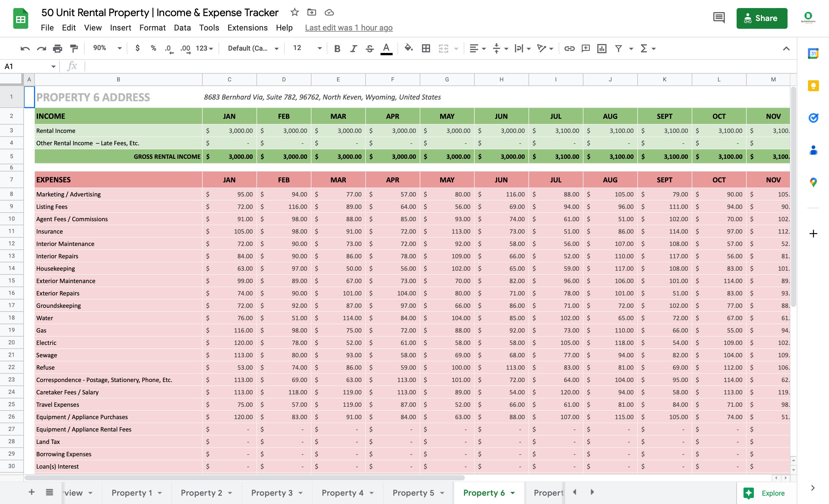Open Google Tasks side panel
This screenshot has width=829, height=504.
click(813, 118)
